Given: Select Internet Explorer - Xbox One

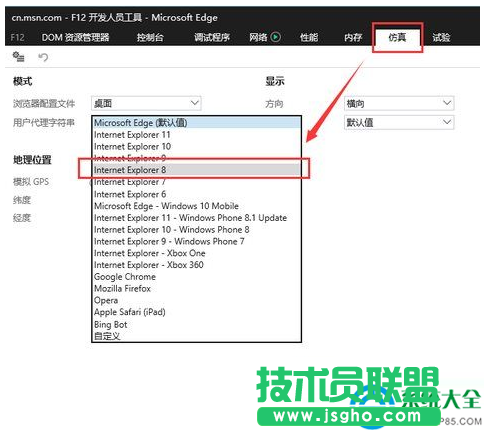Looking at the screenshot, I should [197, 253].
